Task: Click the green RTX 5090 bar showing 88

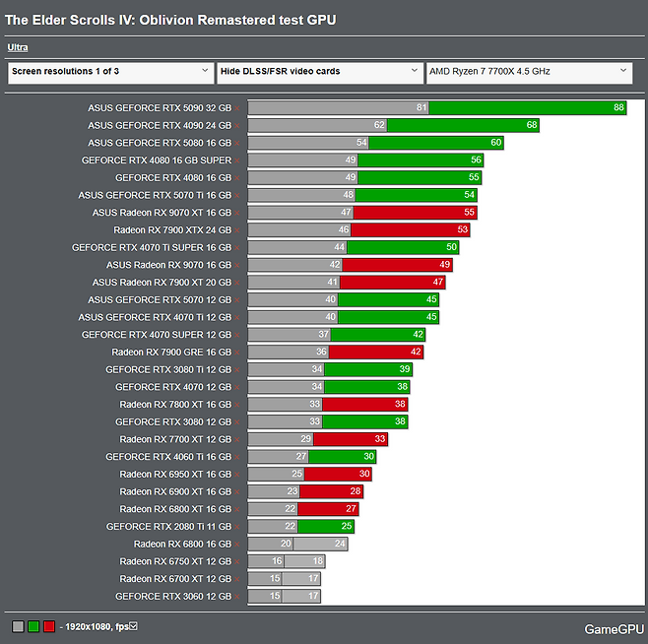Action: coord(527,108)
